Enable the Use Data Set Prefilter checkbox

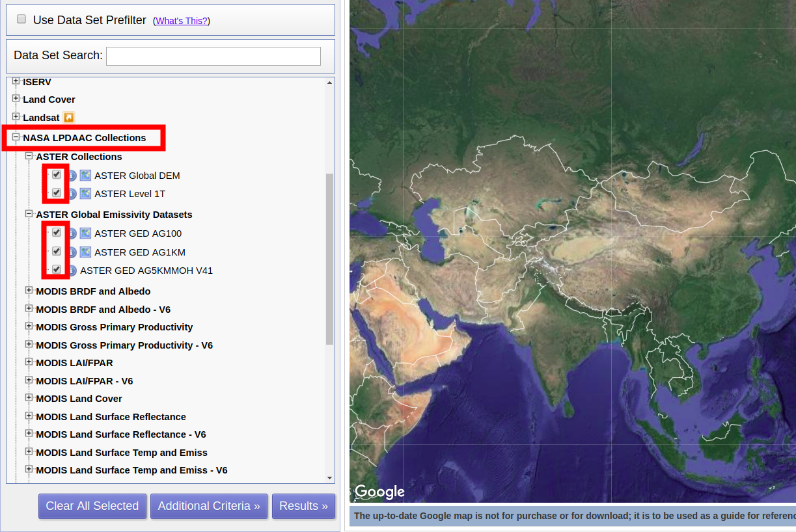click(x=21, y=20)
